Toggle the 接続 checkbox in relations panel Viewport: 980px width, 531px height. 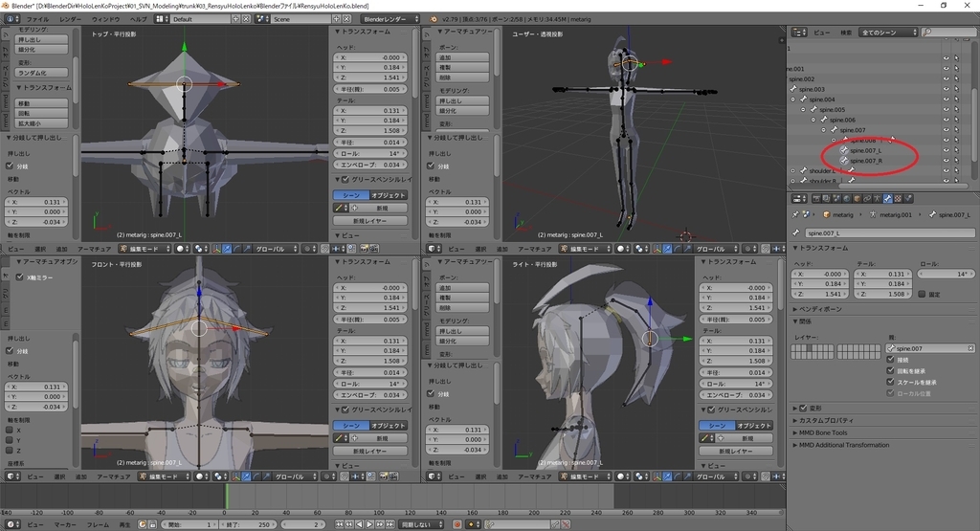tap(890, 361)
